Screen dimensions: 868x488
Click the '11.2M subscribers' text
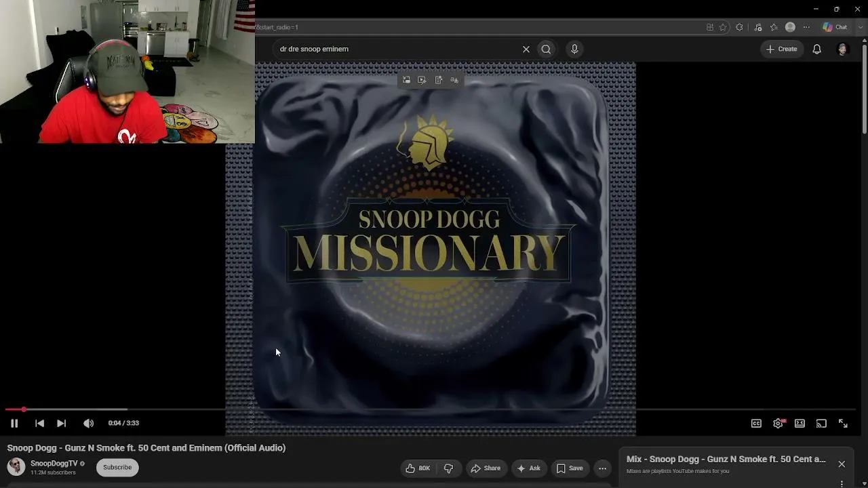(53, 472)
